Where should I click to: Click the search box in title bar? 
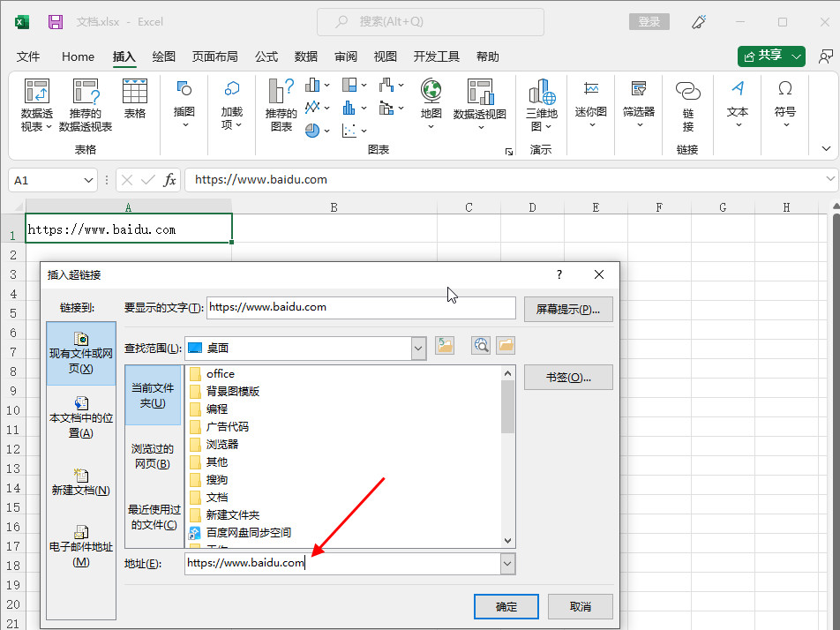431,22
